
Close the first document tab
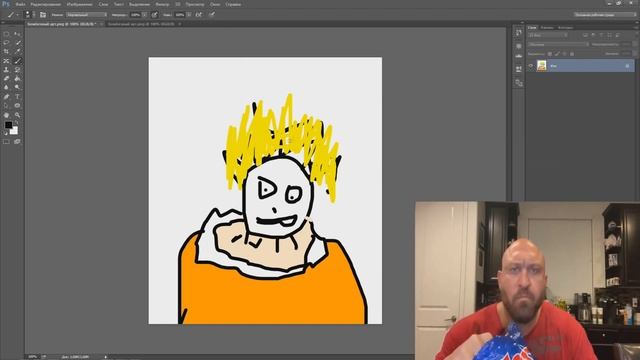(102, 24)
